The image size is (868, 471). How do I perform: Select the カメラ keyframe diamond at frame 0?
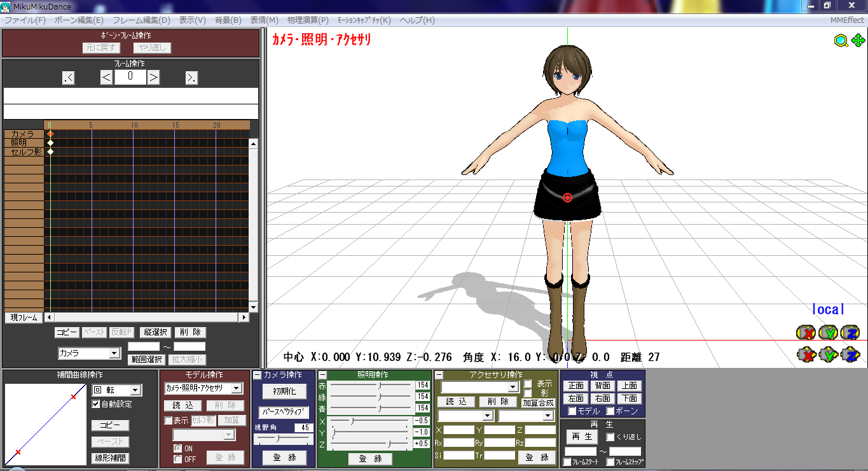coord(50,134)
